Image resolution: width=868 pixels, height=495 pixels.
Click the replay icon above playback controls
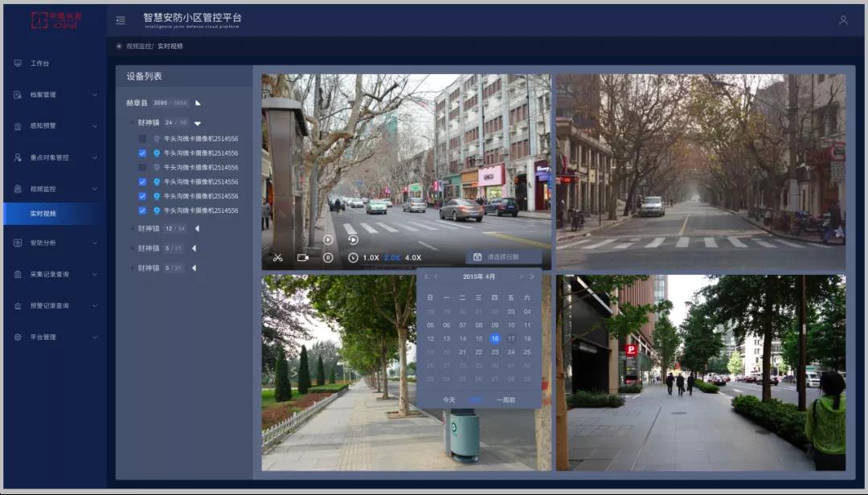click(353, 239)
